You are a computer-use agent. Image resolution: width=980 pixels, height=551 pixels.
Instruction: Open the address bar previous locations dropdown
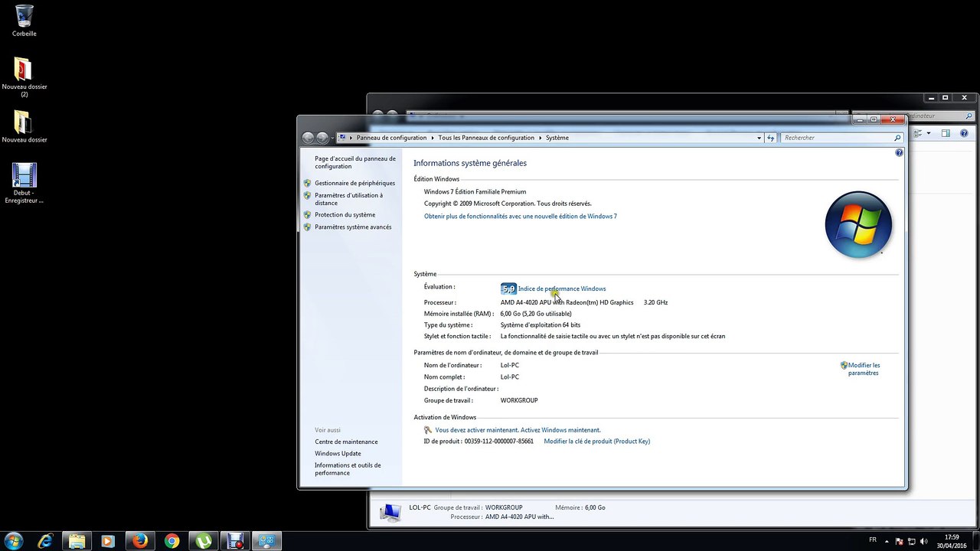click(759, 138)
